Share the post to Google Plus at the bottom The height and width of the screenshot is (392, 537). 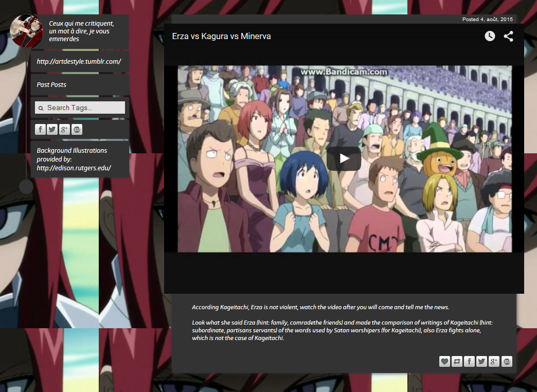point(494,362)
